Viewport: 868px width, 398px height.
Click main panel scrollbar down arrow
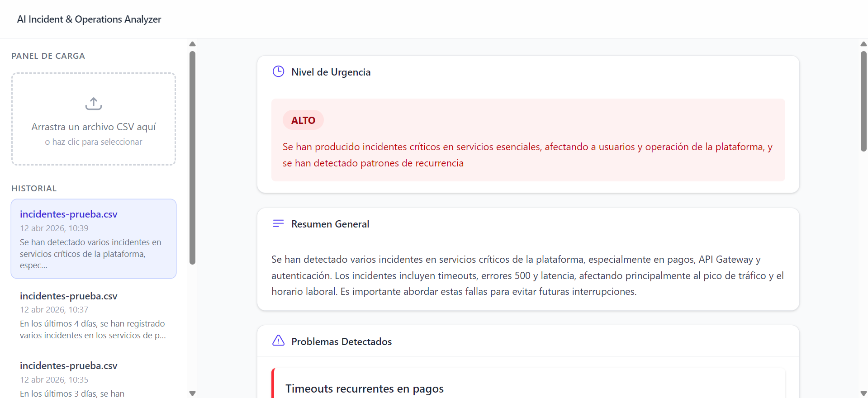coord(863,393)
